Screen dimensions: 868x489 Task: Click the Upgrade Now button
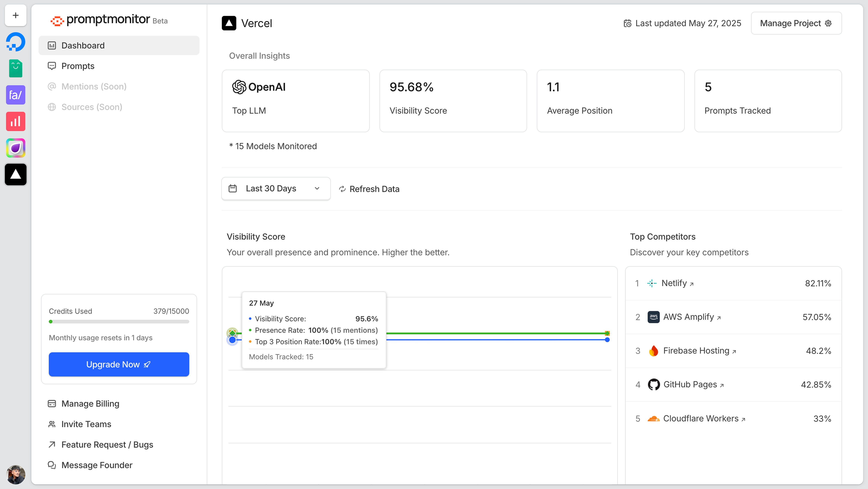pyautogui.click(x=119, y=364)
